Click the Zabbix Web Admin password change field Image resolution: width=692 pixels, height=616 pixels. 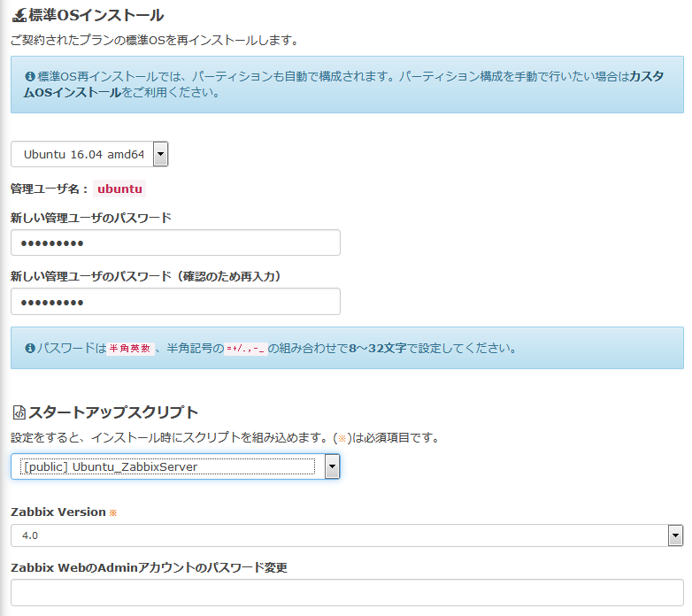(347, 593)
